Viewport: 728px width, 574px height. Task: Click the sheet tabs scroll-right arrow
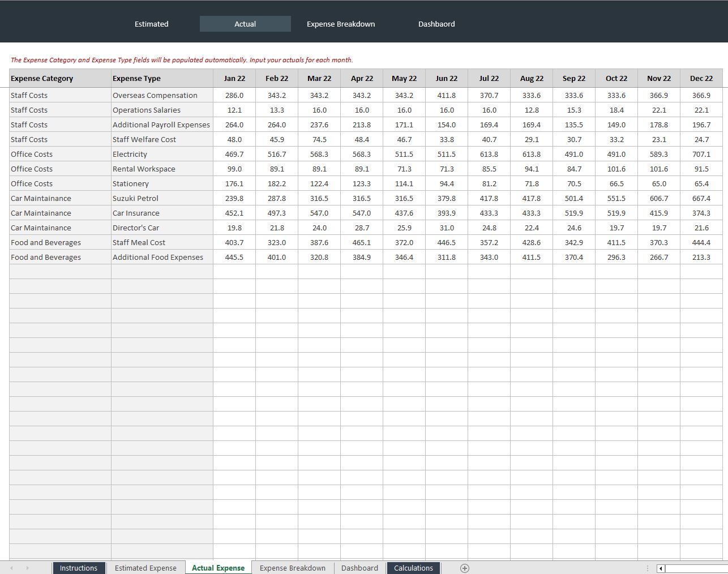(x=27, y=568)
